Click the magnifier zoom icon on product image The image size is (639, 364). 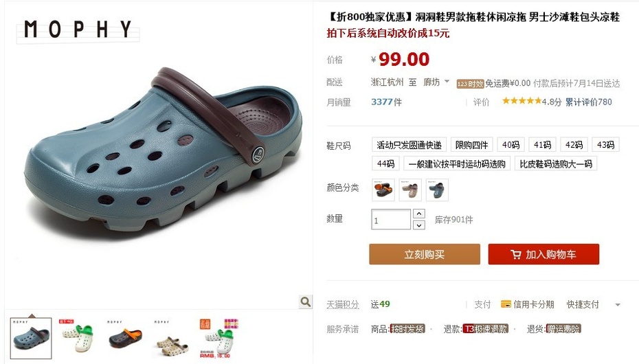tap(305, 302)
